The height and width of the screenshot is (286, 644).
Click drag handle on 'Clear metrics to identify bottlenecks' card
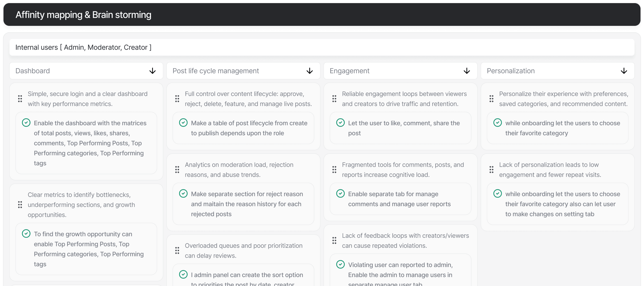pyautogui.click(x=20, y=205)
